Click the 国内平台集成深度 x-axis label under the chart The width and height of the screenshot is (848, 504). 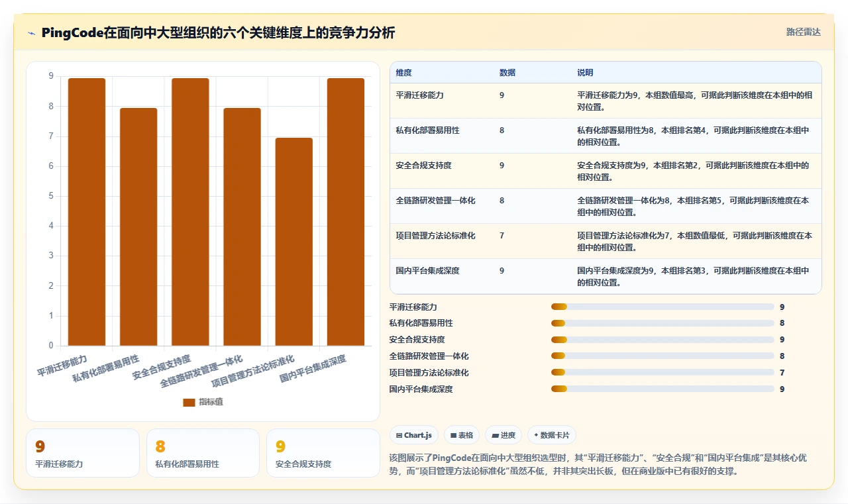point(313,369)
